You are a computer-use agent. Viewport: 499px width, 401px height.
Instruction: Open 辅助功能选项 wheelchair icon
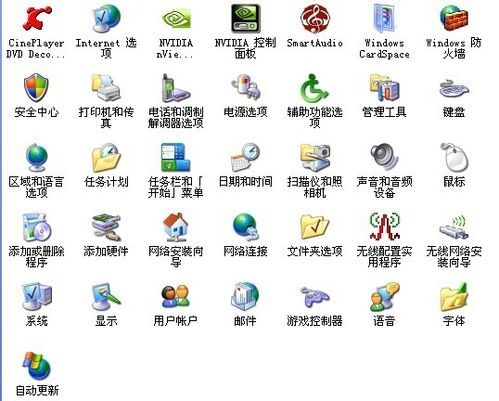[x=315, y=88]
